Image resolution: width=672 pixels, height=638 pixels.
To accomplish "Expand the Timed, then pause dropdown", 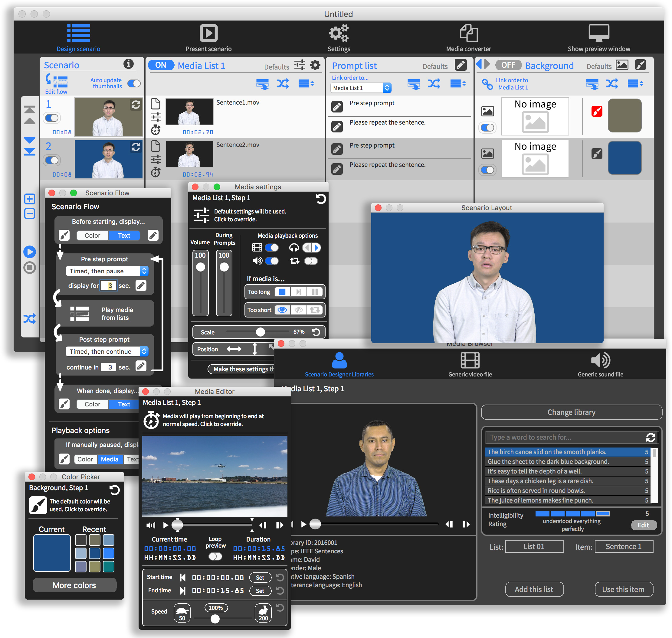I will pyautogui.click(x=107, y=271).
